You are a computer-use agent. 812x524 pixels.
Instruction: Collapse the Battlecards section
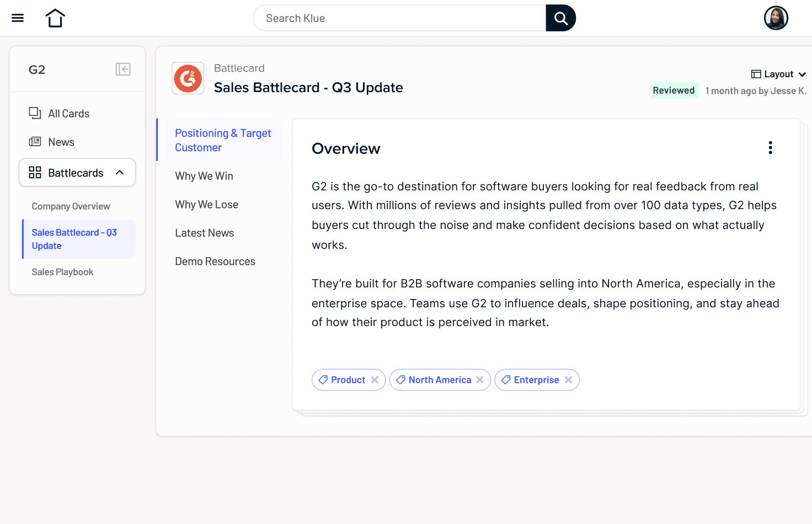point(120,173)
